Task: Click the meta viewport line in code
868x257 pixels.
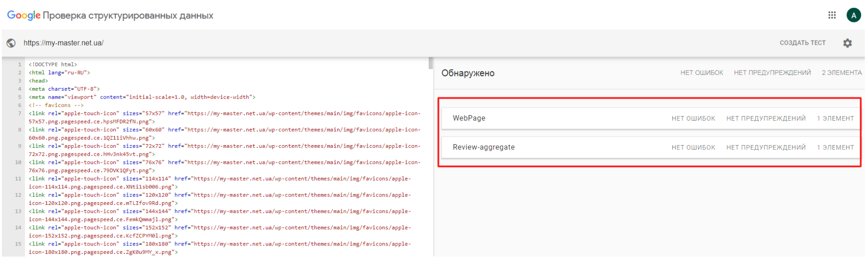Action: tap(142, 97)
